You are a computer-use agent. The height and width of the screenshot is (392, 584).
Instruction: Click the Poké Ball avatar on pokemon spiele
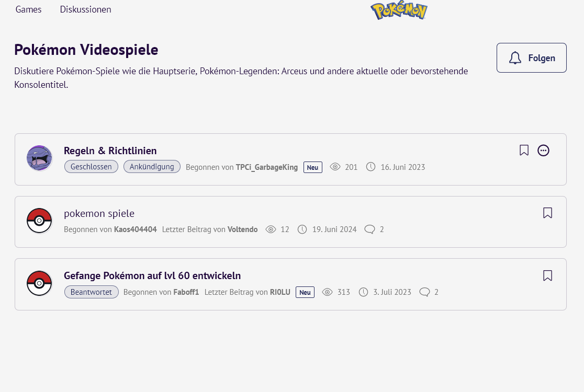click(x=39, y=221)
